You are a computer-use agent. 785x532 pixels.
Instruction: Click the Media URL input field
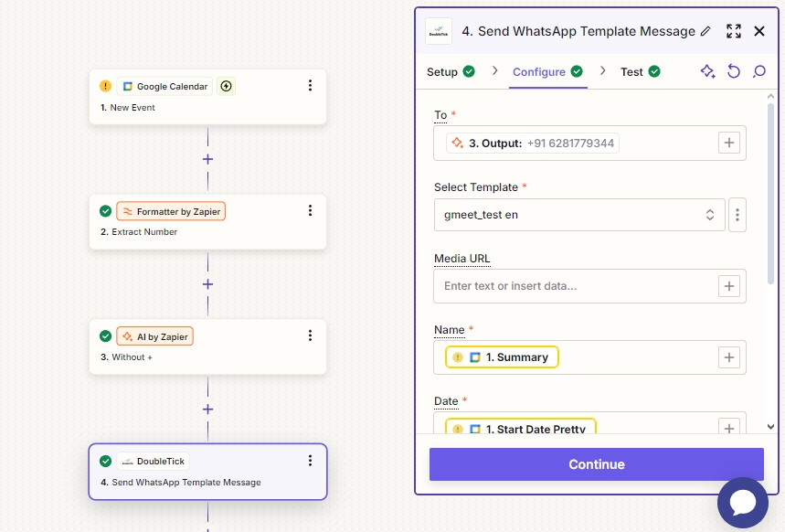[576, 286]
